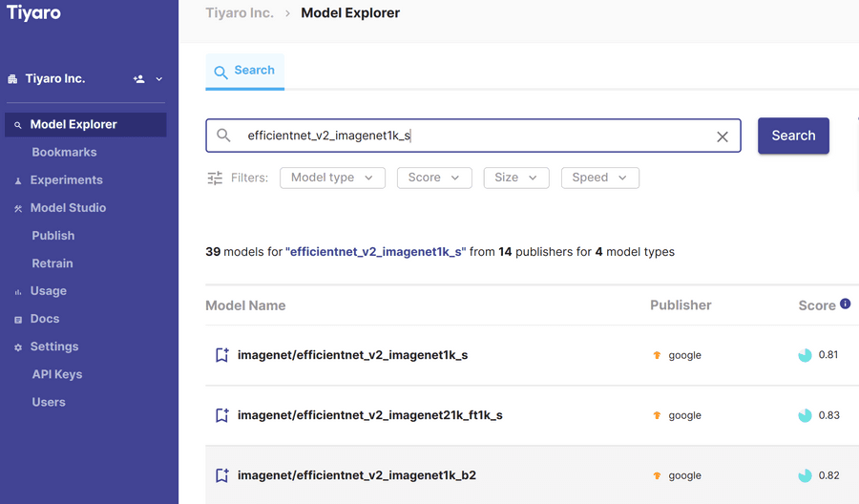Open the Speed filter dropdown
This screenshot has width=859, height=504.
coord(600,178)
